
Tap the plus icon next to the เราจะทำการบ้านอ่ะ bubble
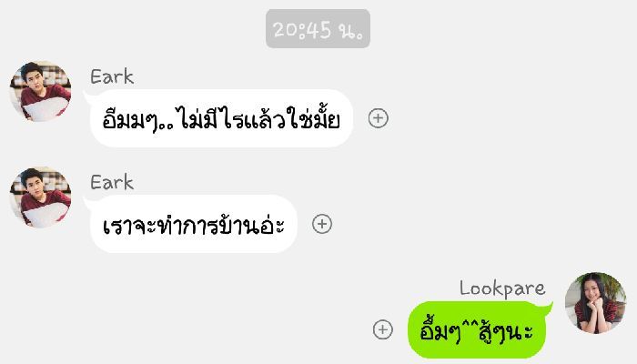[x=322, y=224]
